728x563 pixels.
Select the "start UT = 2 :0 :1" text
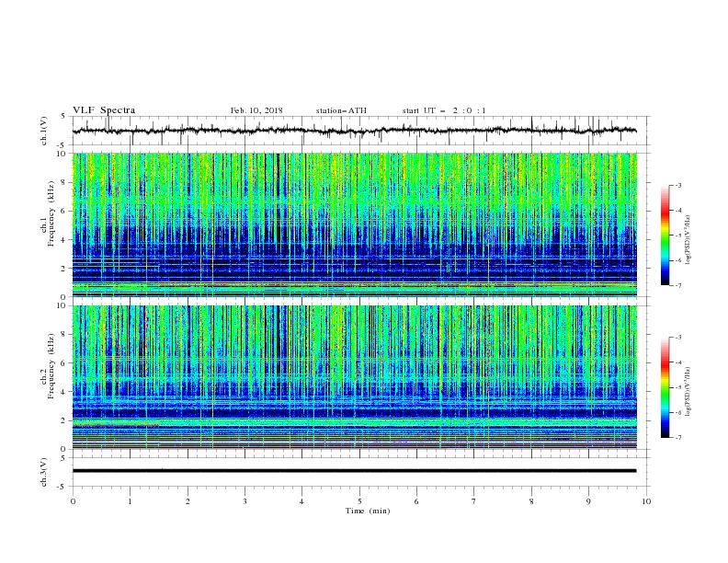coord(444,110)
